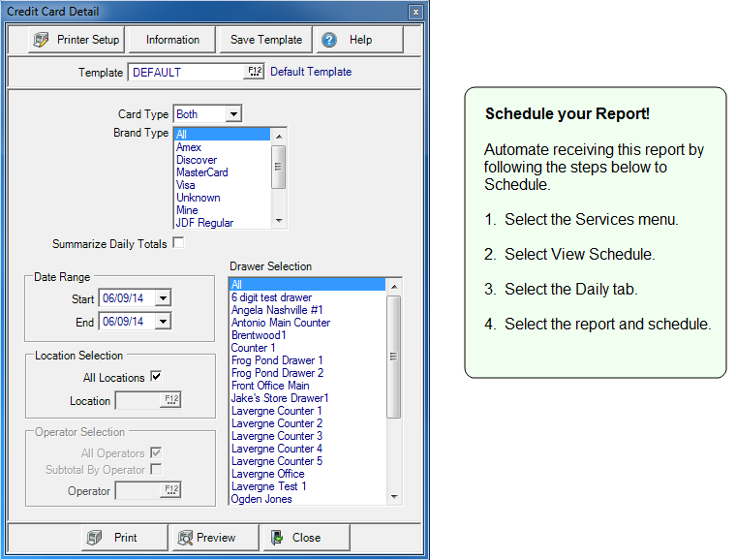The height and width of the screenshot is (560, 736).
Task: Expand the Card Type dropdown
Action: coord(232,114)
